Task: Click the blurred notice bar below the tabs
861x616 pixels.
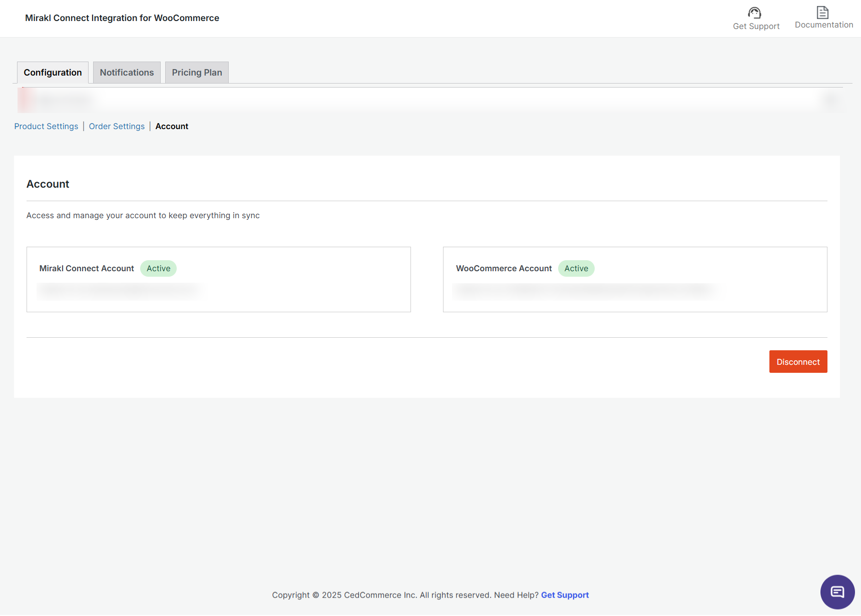Action: click(x=430, y=100)
